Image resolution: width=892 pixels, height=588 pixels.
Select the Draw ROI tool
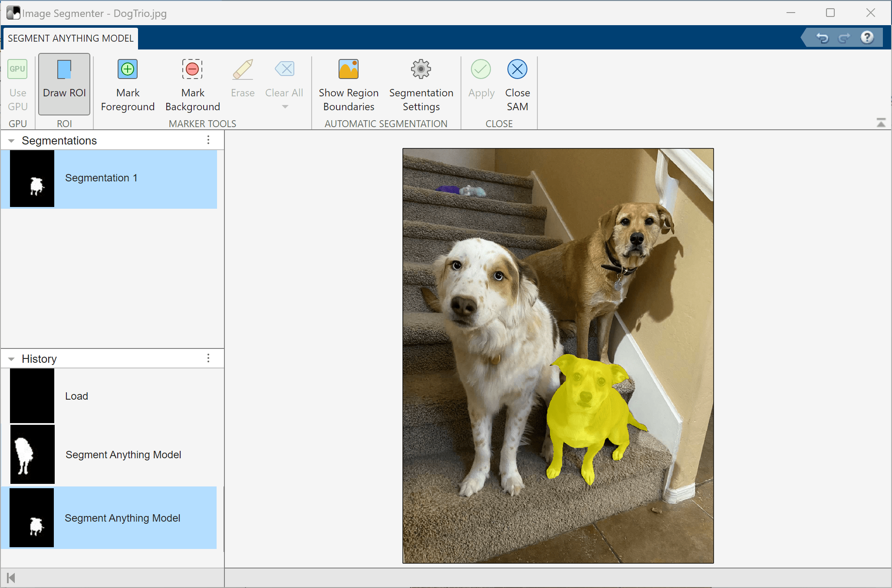pyautogui.click(x=64, y=82)
